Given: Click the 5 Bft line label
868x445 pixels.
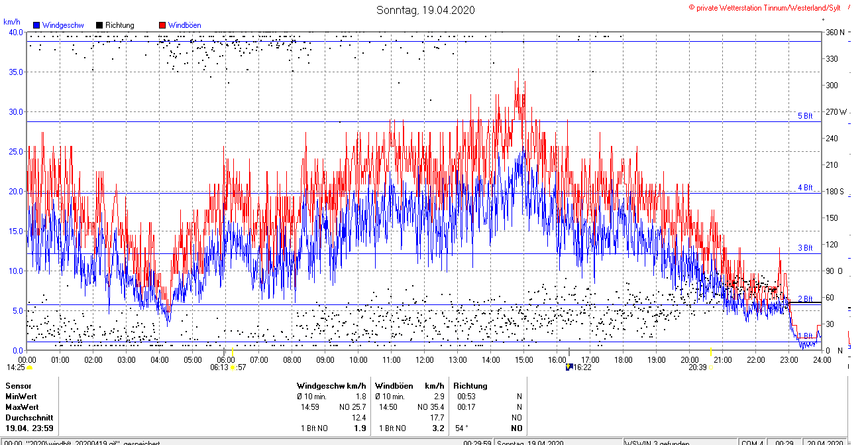Looking at the screenshot, I should [x=805, y=116].
